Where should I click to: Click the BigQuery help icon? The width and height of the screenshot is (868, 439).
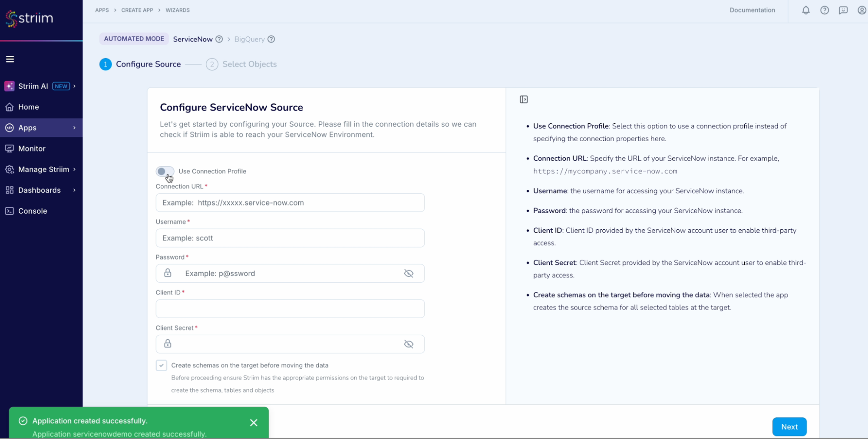(x=271, y=39)
